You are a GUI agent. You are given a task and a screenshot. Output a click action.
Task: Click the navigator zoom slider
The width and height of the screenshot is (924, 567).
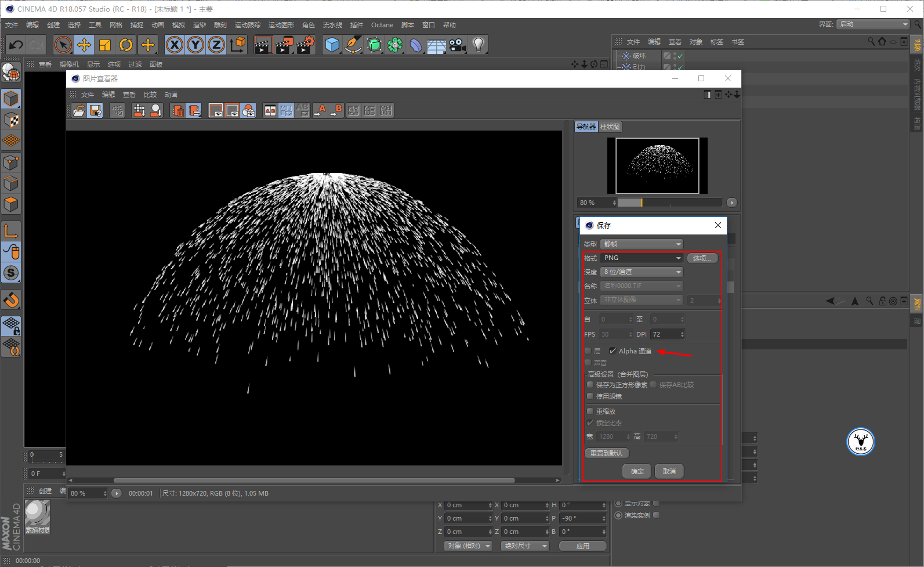[670, 203]
